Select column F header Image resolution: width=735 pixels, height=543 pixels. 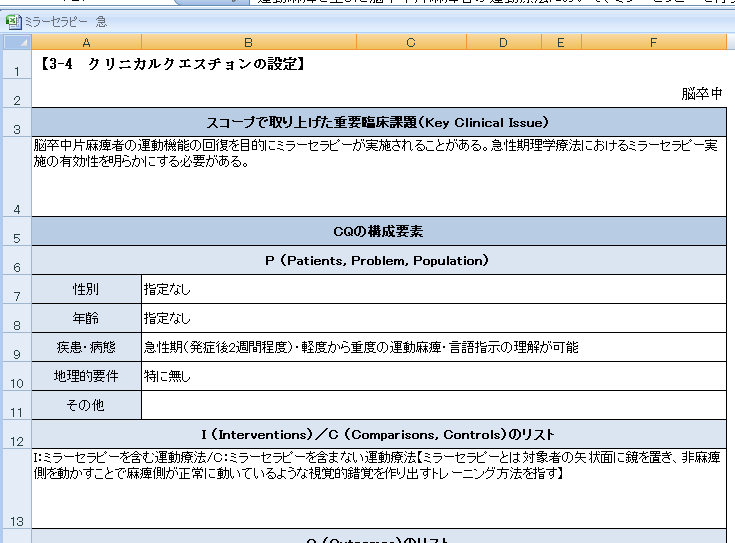click(x=653, y=42)
